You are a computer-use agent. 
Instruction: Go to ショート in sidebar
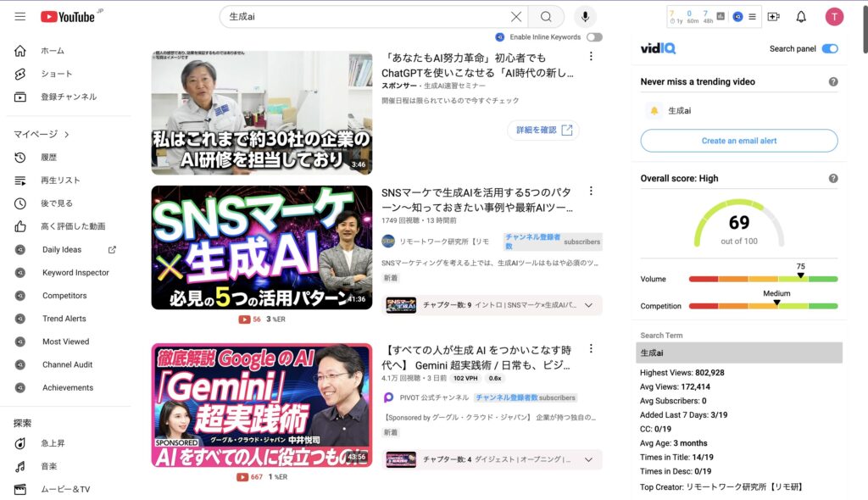(x=57, y=74)
